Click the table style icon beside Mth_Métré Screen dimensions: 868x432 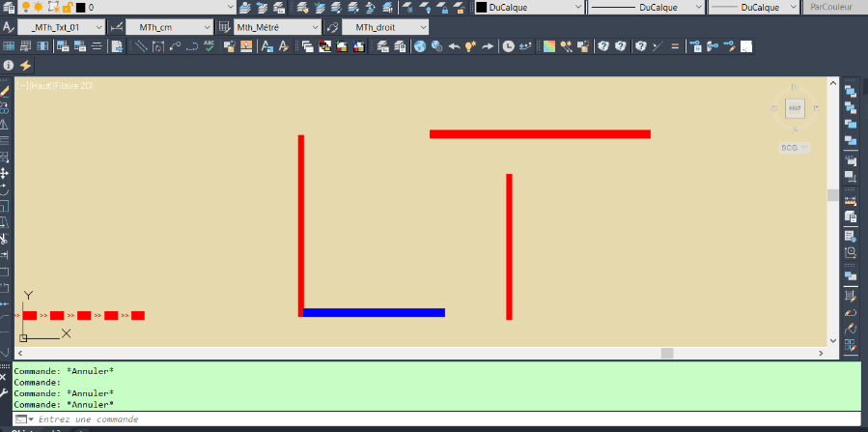pos(224,27)
